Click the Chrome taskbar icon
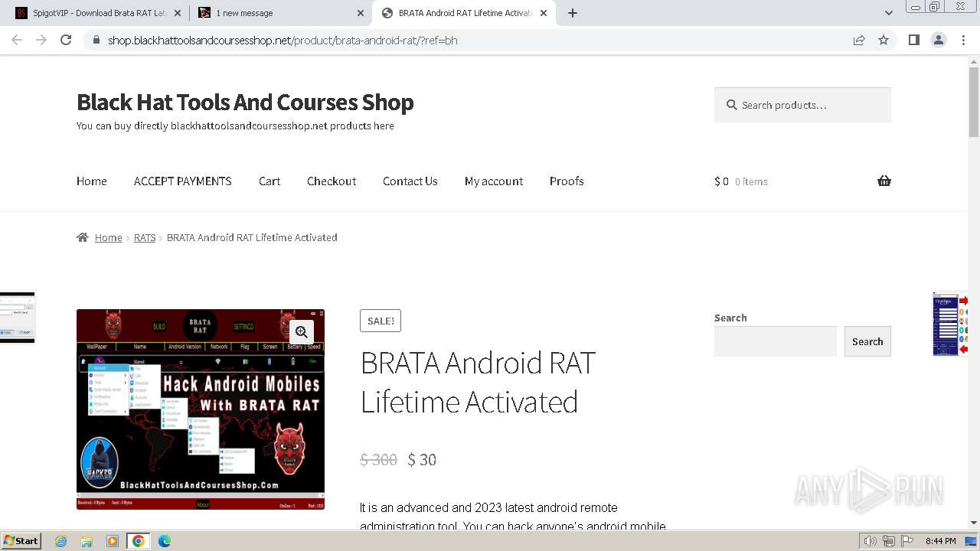Viewport: 980px width, 551px height. [x=139, y=541]
